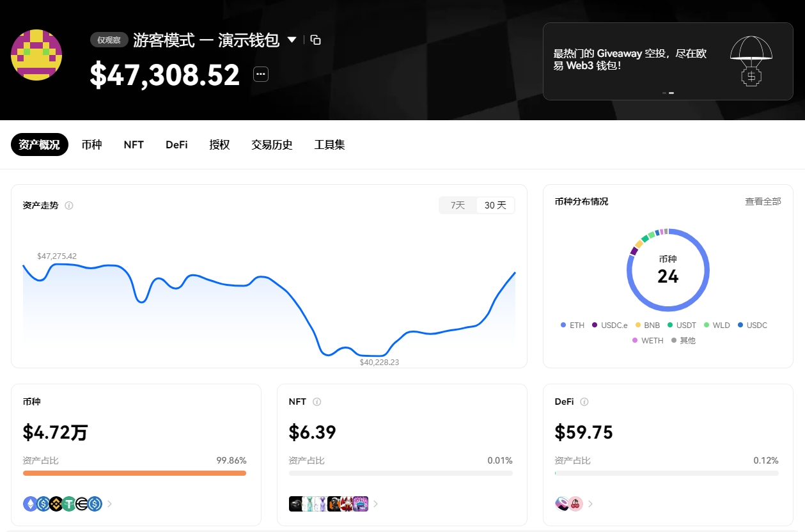Expand the wallet selector dropdown arrow
The width and height of the screenshot is (805, 532).
tap(292, 40)
